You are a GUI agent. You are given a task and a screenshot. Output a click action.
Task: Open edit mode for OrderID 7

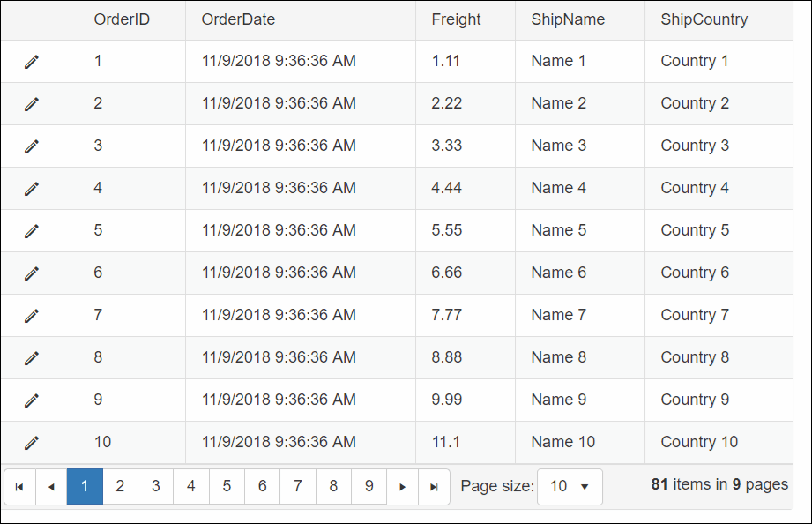[32, 316]
